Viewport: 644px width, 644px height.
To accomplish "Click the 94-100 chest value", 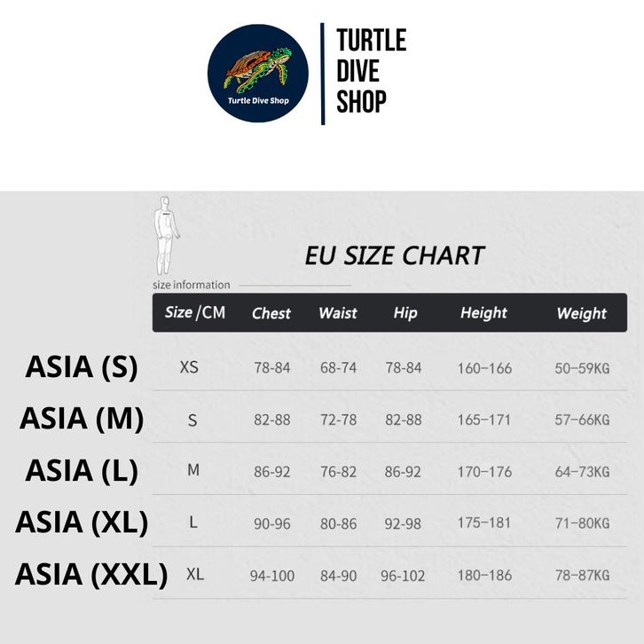I will coord(271,576).
